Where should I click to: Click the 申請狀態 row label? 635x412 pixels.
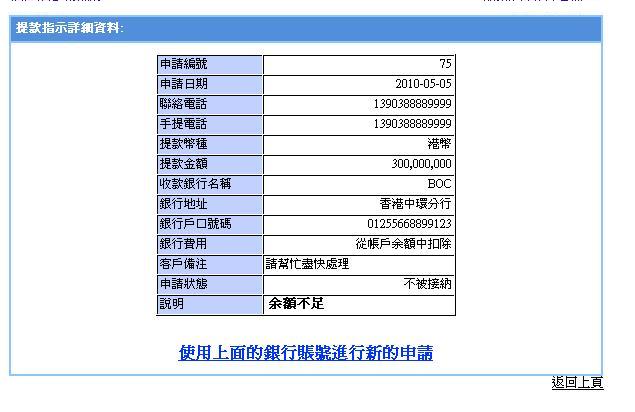coord(184,284)
